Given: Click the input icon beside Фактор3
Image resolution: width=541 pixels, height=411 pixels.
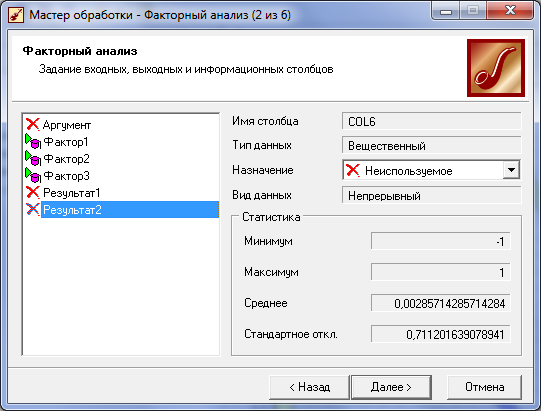Looking at the screenshot, I should tap(33, 175).
